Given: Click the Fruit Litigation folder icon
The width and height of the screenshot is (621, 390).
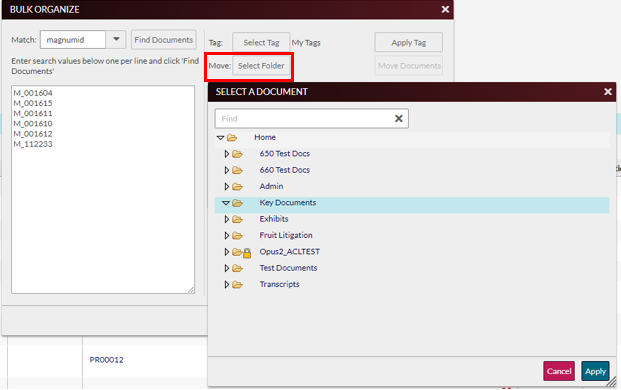Looking at the screenshot, I should [x=237, y=236].
